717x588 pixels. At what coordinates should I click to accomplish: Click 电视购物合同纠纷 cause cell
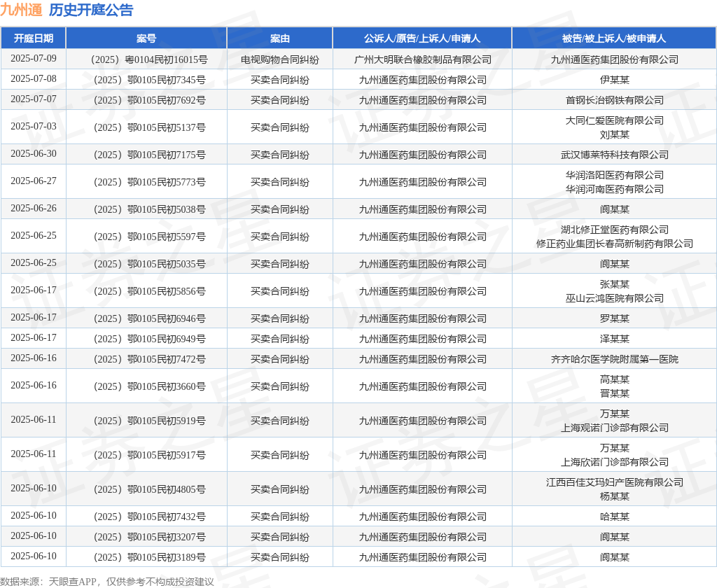280,59
